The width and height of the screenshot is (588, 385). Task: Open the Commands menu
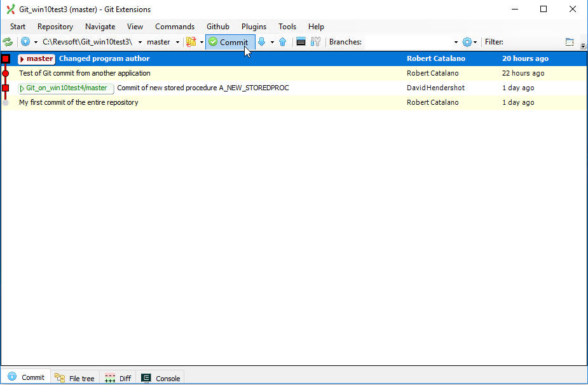[x=175, y=27]
